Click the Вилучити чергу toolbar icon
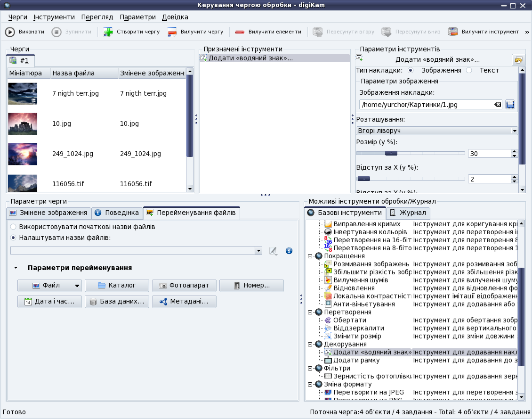The height and width of the screenshot is (419, 532). pyautogui.click(x=172, y=32)
